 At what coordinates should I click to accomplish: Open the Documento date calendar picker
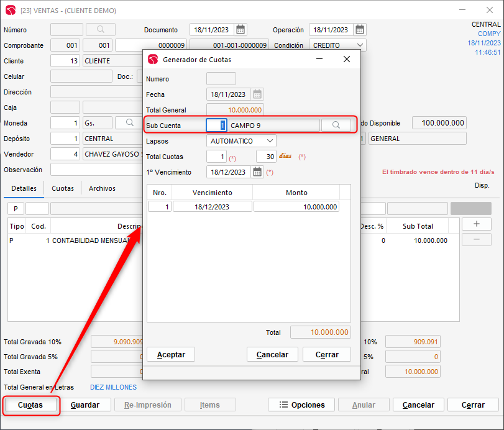241,30
